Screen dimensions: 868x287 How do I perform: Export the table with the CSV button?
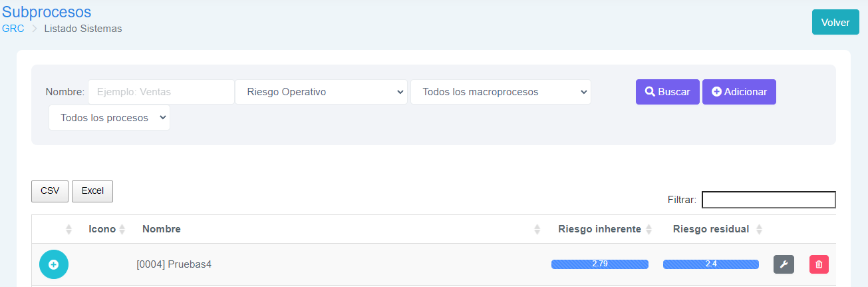coord(50,190)
